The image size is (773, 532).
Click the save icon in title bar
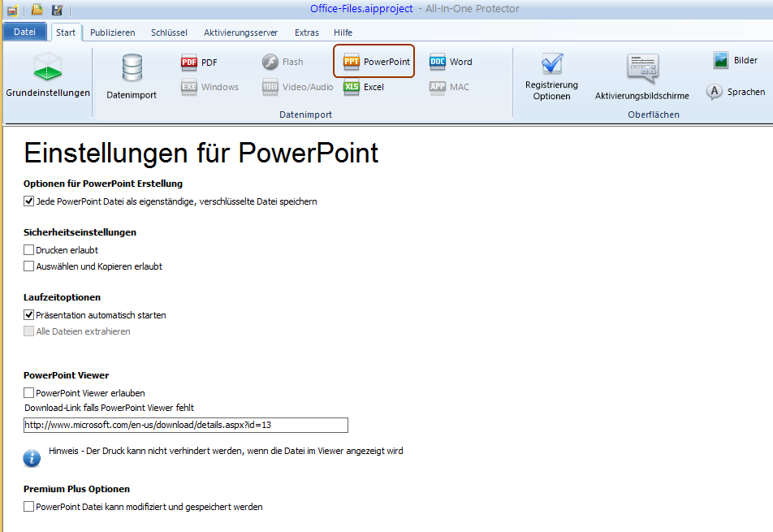click(x=57, y=10)
